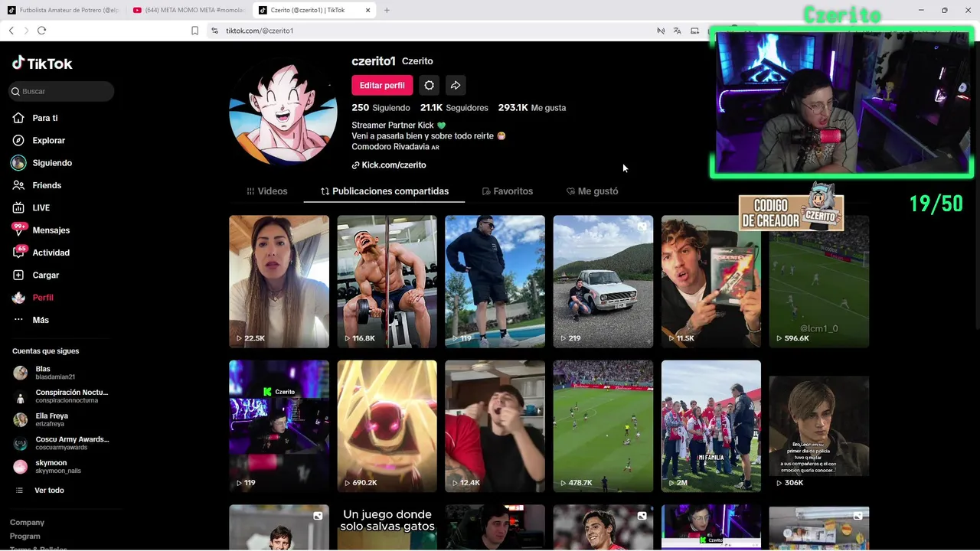Screen dimensions: 980x551
Task: Open the video with 11.5K views
Action: tap(711, 282)
